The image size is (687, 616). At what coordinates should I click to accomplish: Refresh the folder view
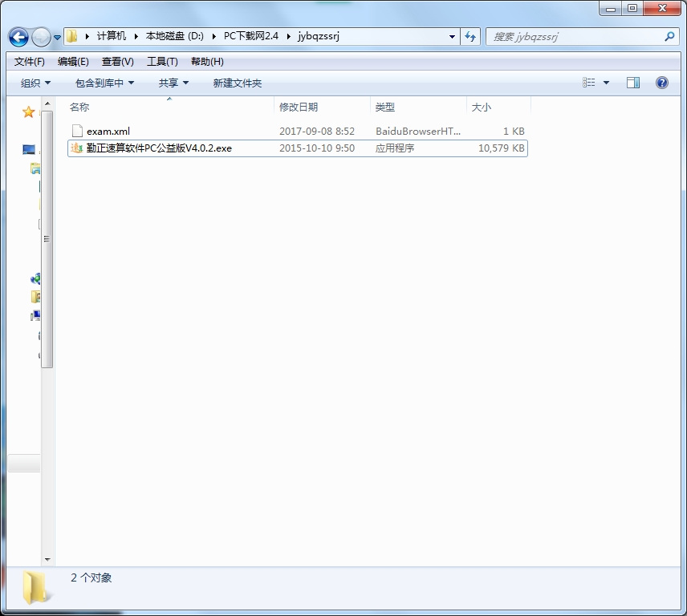pyautogui.click(x=470, y=37)
